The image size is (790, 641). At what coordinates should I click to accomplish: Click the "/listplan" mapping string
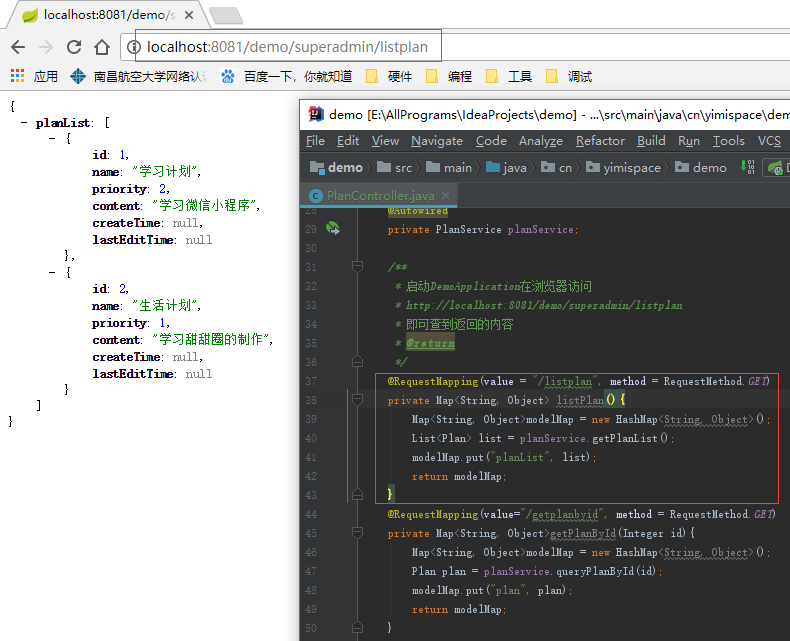click(566, 381)
